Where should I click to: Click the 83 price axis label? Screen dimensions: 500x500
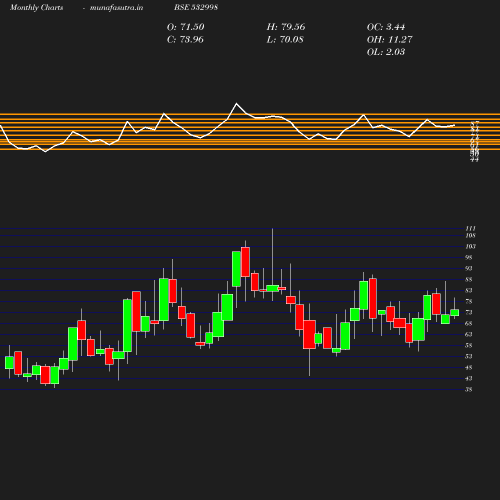(469, 290)
